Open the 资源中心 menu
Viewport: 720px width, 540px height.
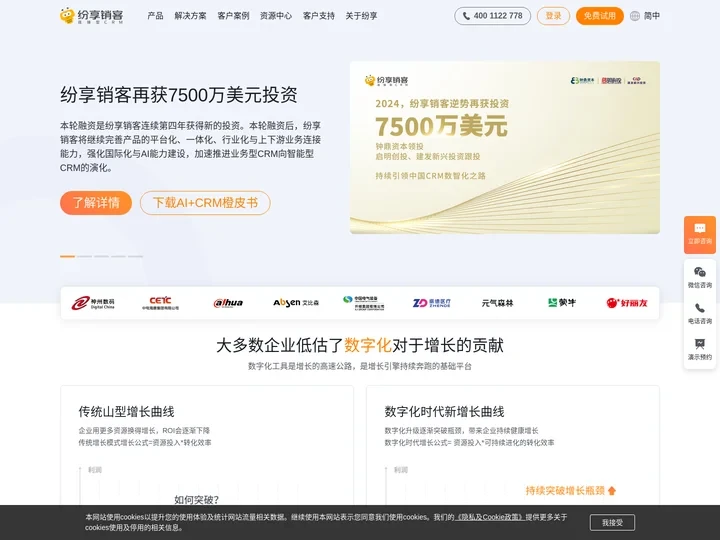tap(276, 16)
